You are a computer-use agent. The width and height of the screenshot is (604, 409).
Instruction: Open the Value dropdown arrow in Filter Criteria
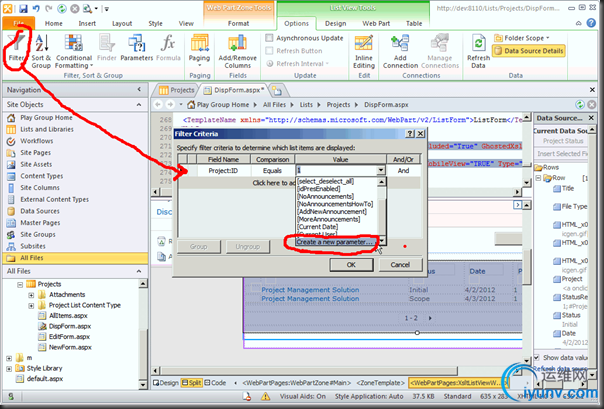(381, 170)
